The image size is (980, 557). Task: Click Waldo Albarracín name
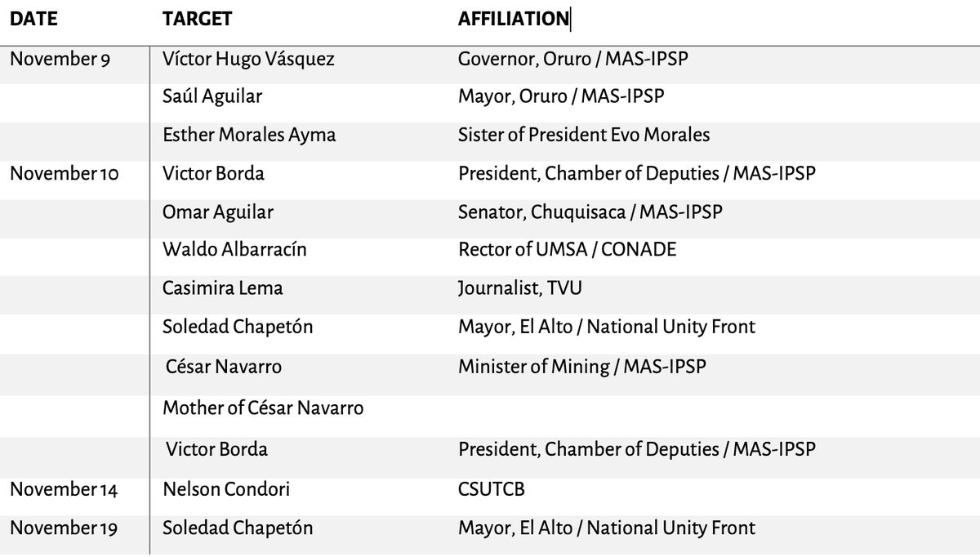(x=234, y=249)
